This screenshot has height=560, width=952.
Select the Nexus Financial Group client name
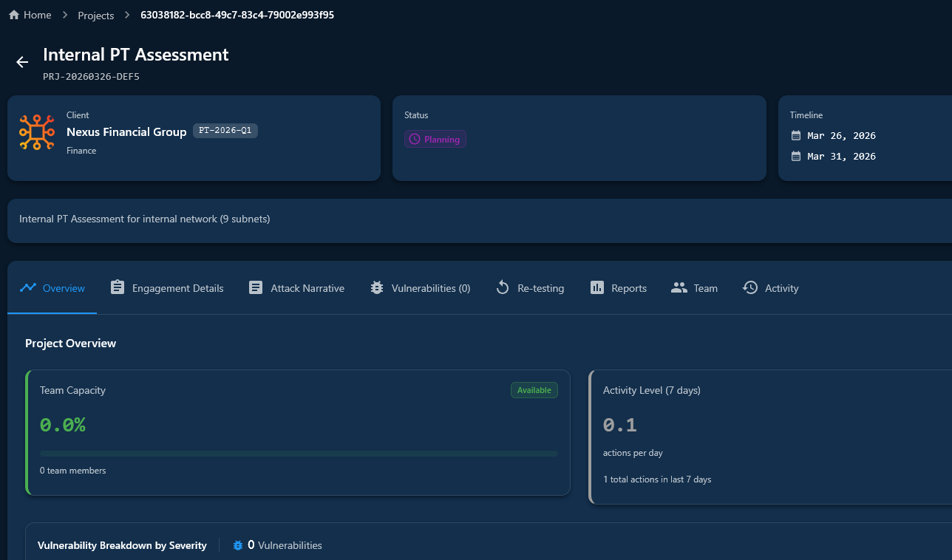point(126,132)
